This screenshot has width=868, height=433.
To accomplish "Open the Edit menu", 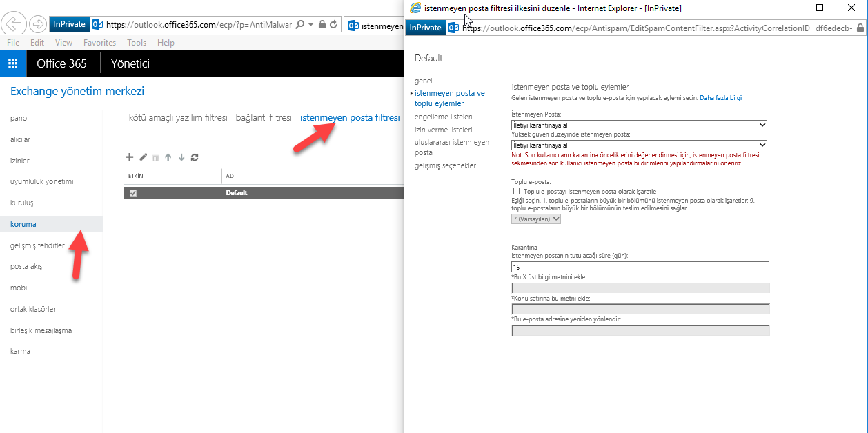I will (37, 43).
